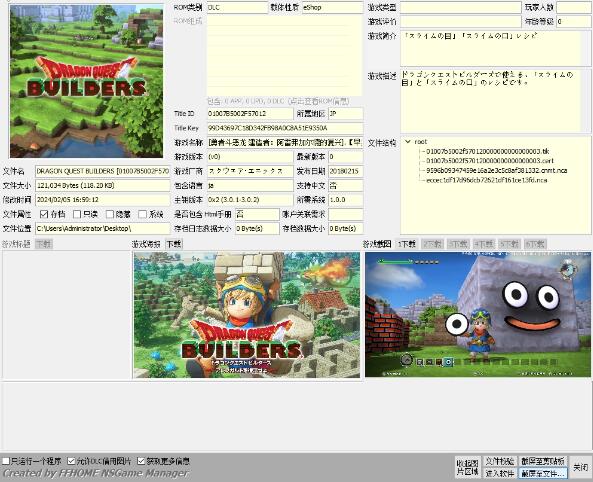Click the 载体性质 eShop field
593x482 pixels.
(x=332, y=7)
